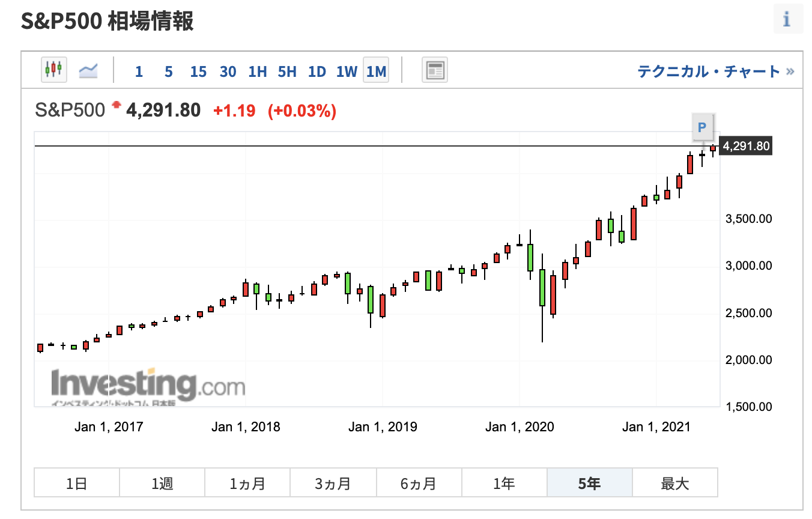Click the info icon beside the title
Image resolution: width=812 pixels, height=519 pixels.
point(788,20)
